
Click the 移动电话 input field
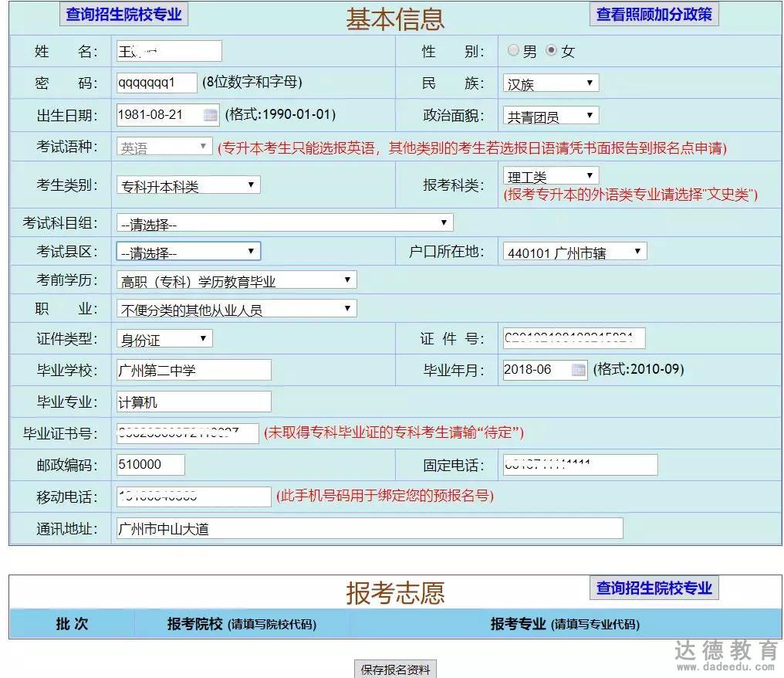click(194, 497)
